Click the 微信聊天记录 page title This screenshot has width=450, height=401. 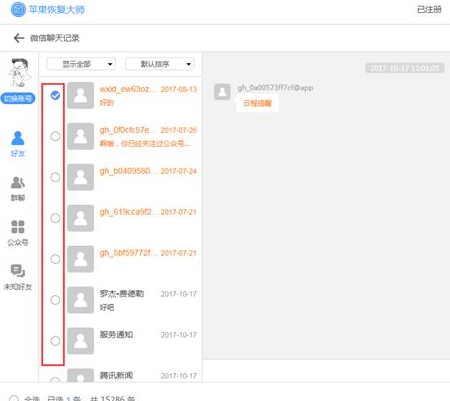point(55,38)
